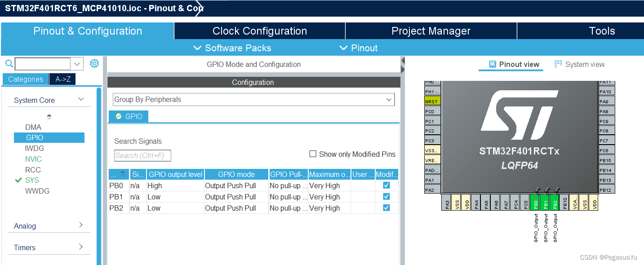The image size is (644, 265).
Task: Switch to System view
Action: (x=579, y=64)
